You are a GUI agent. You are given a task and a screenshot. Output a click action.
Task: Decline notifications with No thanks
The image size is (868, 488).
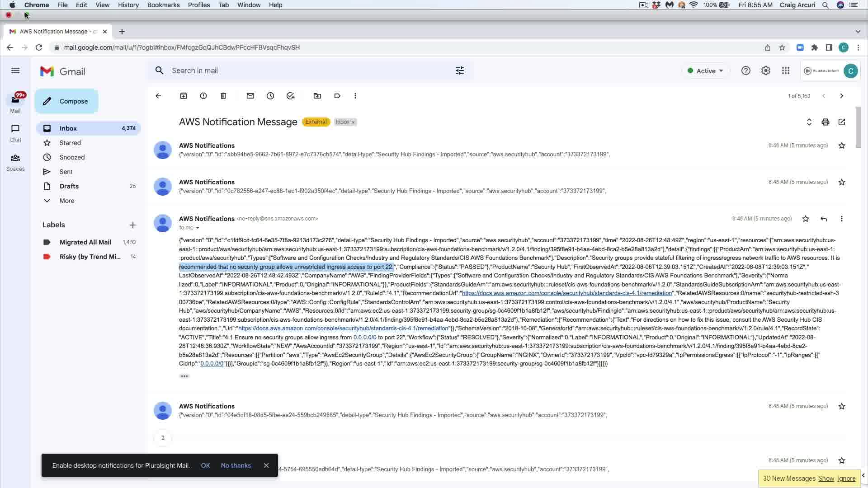236,465
